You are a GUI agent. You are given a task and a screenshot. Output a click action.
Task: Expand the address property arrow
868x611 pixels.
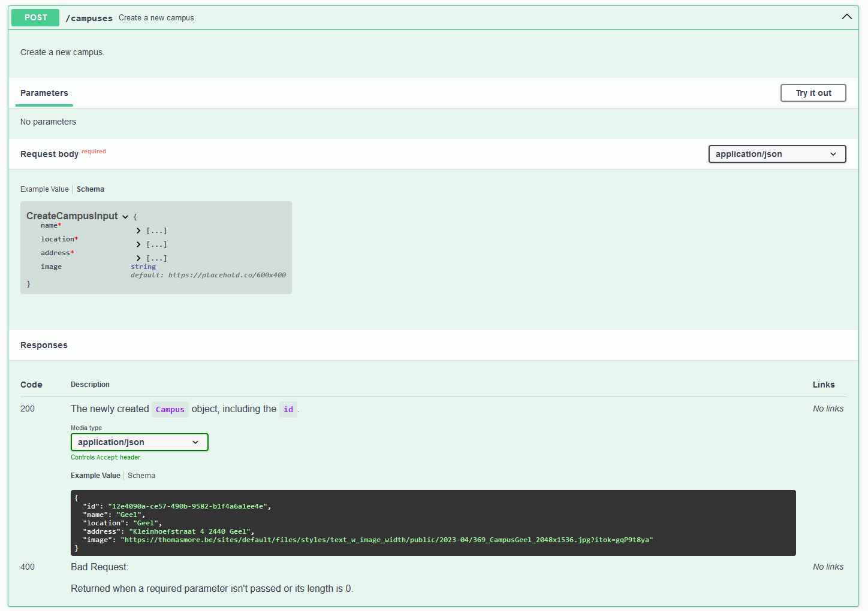tap(138, 258)
